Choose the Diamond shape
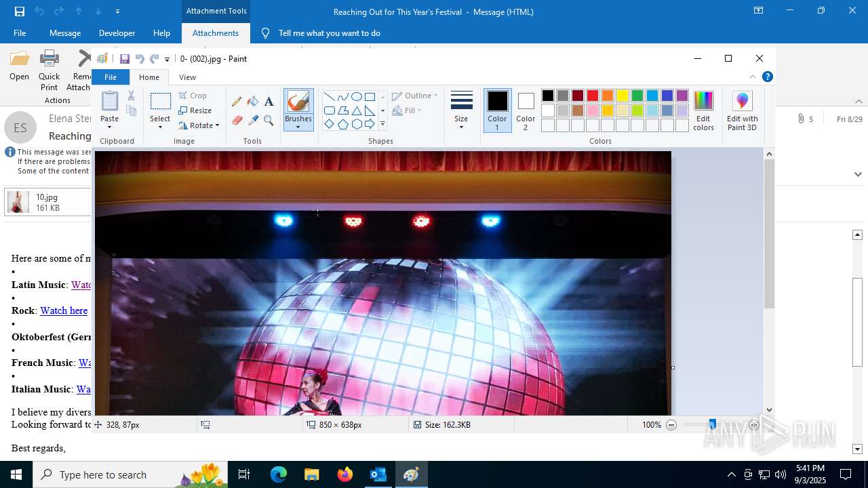Viewport: 868px width, 488px height. click(329, 124)
